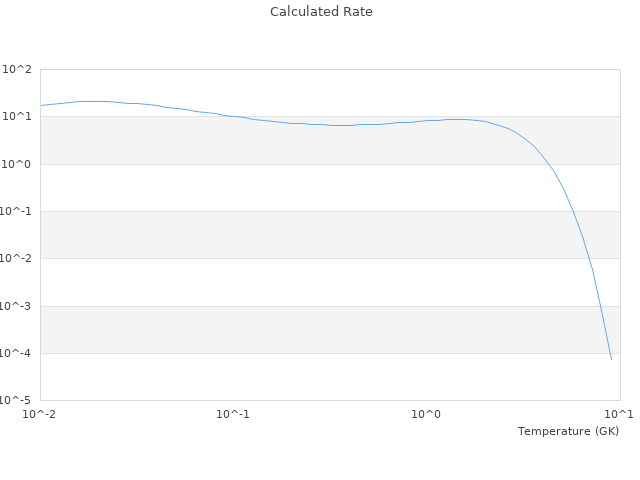
Task: Click the lowest right endpoint of the blue curve
Action: (x=611, y=359)
